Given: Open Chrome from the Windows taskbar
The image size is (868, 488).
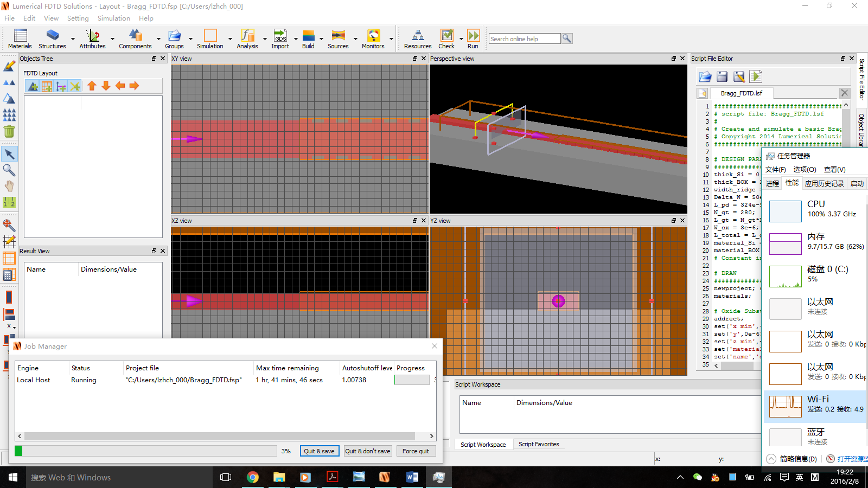Looking at the screenshot, I should click(x=252, y=477).
